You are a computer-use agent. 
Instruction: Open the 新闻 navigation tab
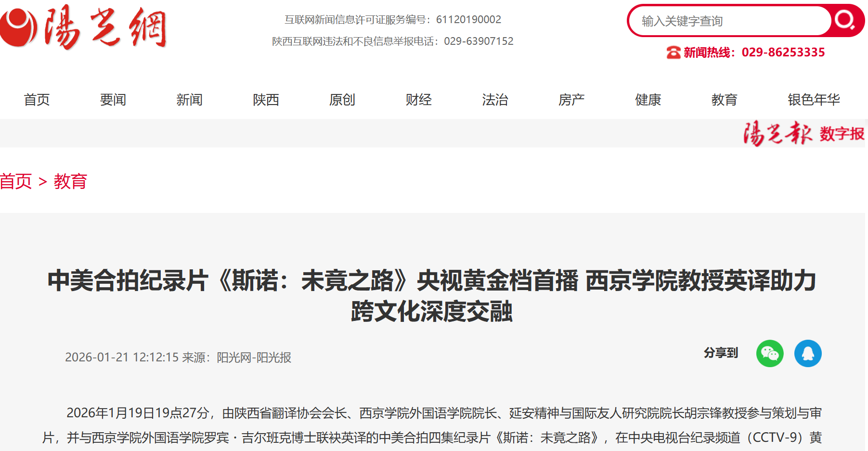[x=190, y=100]
